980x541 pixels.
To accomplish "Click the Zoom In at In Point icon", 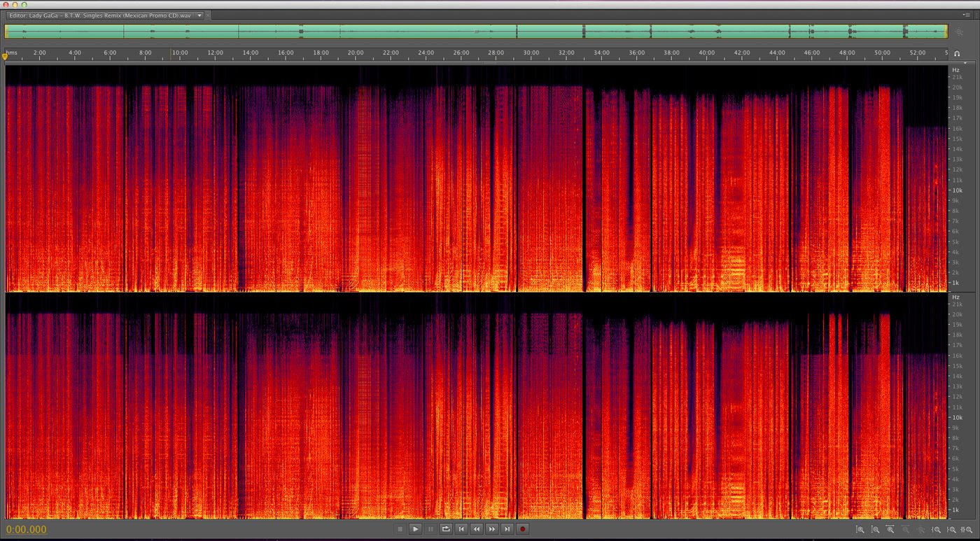I will [x=936, y=530].
